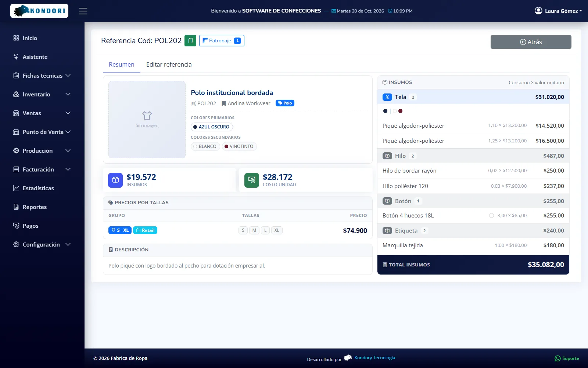Screen dimensions: 588x368
Task: Open the Patronaje button
Action: (x=222, y=40)
